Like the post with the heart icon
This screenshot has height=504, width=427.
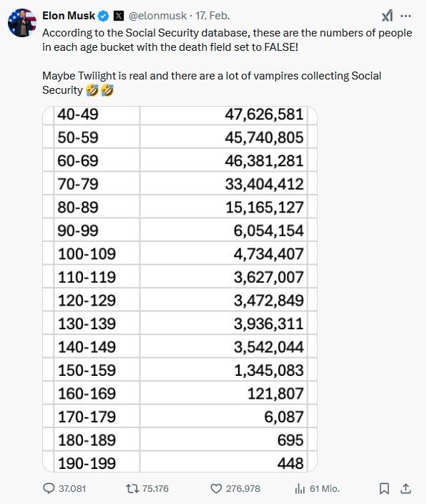pyautogui.click(x=216, y=488)
